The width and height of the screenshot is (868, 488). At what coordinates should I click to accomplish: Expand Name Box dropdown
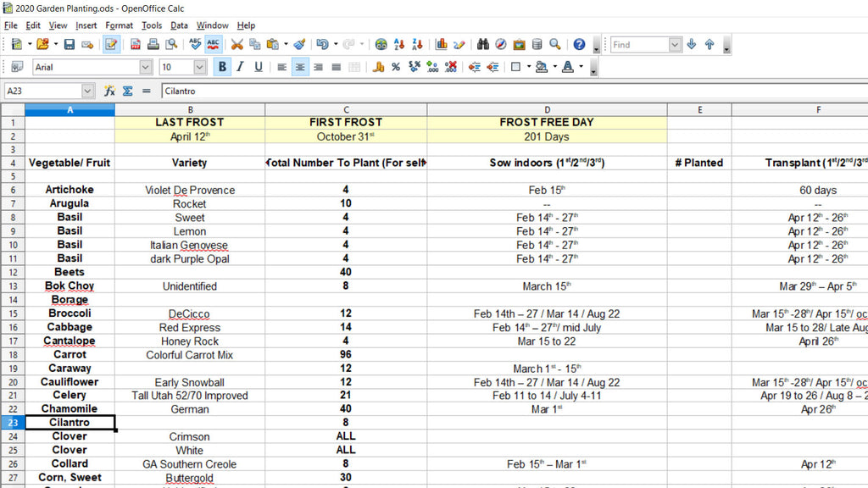87,91
